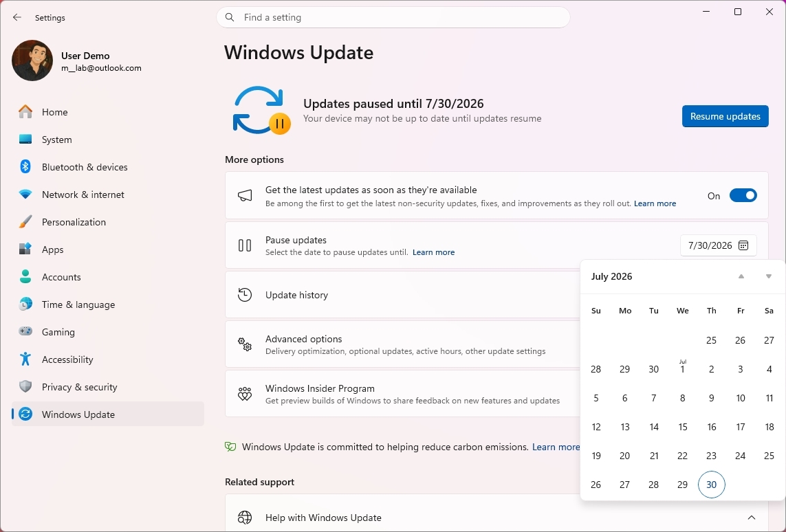Select July 1 in the calendar
This screenshot has height=532, width=786.
[x=682, y=369]
